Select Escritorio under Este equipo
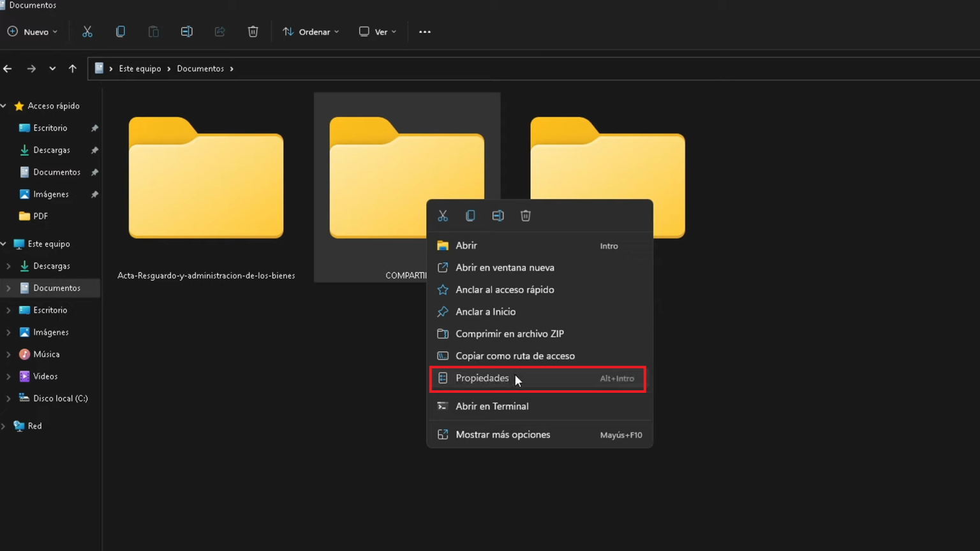The height and width of the screenshot is (551, 980). coord(50,310)
